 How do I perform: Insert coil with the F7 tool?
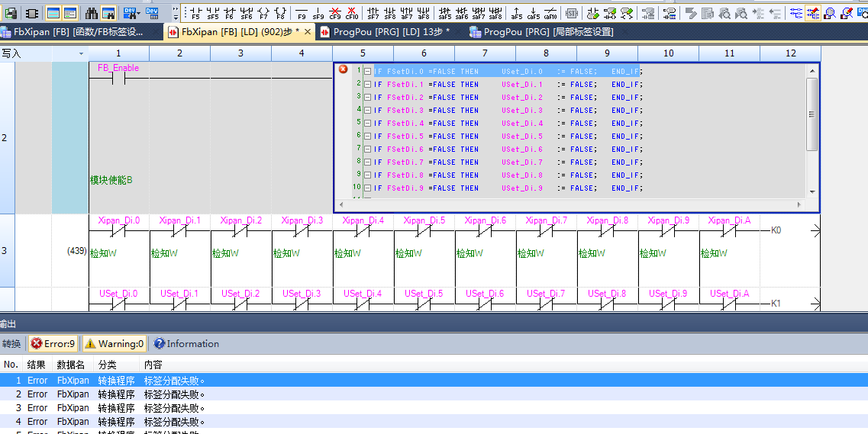[x=263, y=13]
